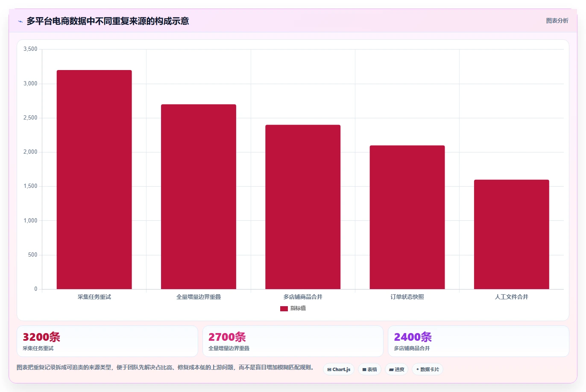Click the 订单状态快照 x-axis label

tap(407, 297)
